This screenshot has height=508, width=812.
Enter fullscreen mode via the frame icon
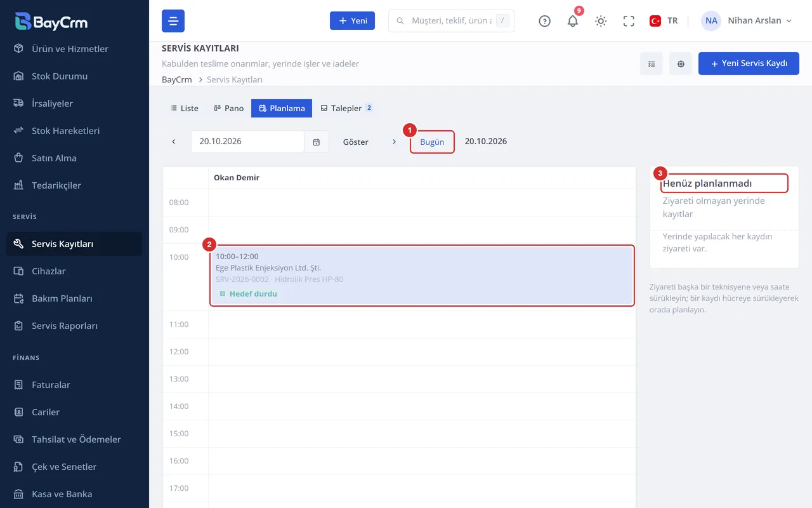629,21
